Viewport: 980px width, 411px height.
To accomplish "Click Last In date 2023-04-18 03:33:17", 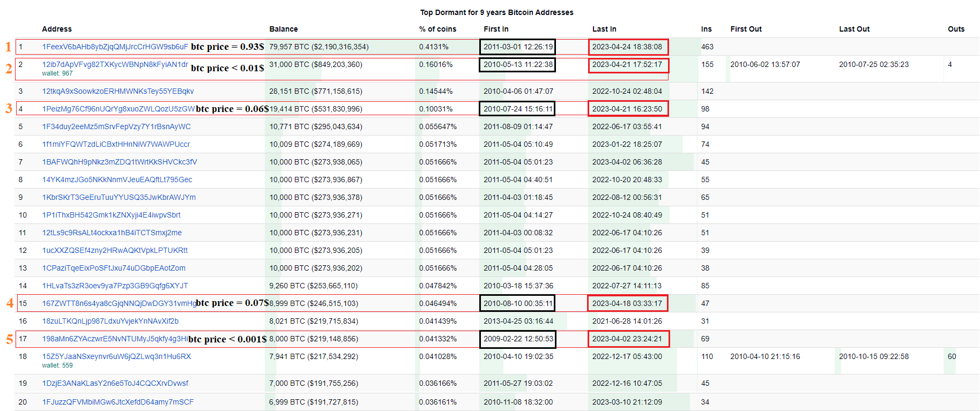I will [x=627, y=303].
